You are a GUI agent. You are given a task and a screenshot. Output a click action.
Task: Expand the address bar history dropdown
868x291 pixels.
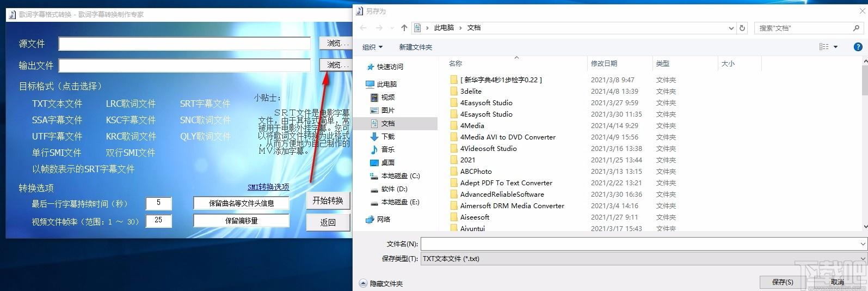[x=731, y=28]
